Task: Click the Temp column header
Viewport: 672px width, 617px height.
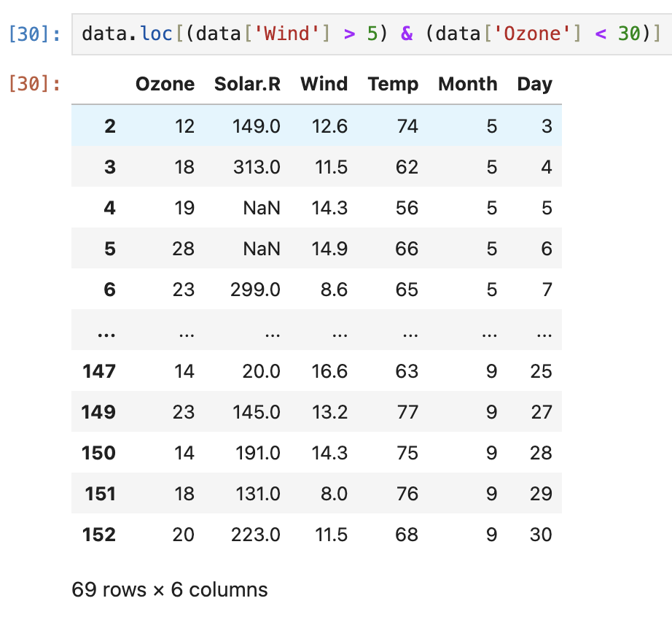Action: (393, 85)
